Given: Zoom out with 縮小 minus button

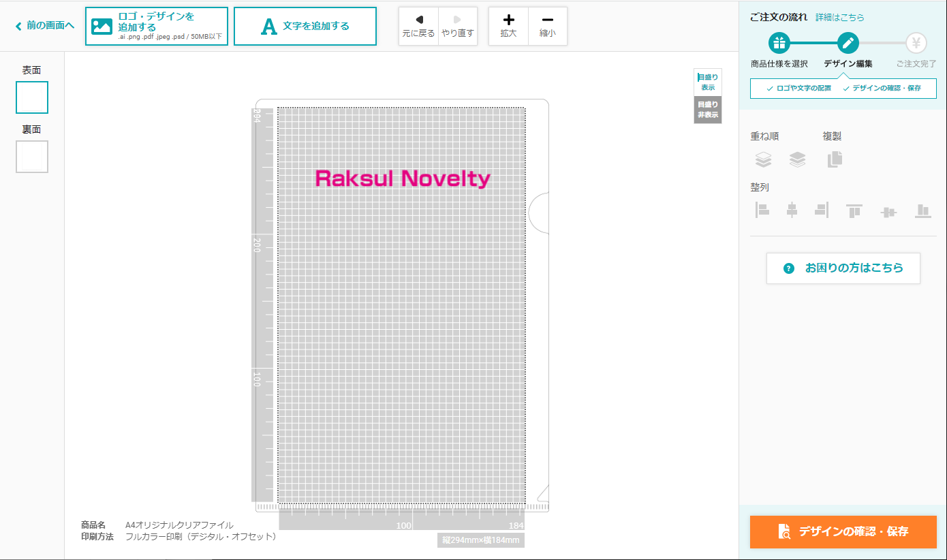Looking at the screenshot, I should pos(548,27).
